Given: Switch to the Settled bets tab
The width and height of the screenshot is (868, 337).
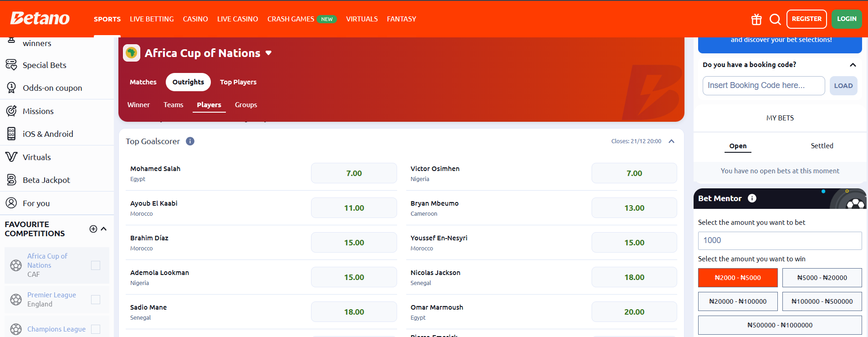Looking at the screenshot, I should (x=822, y=146).
